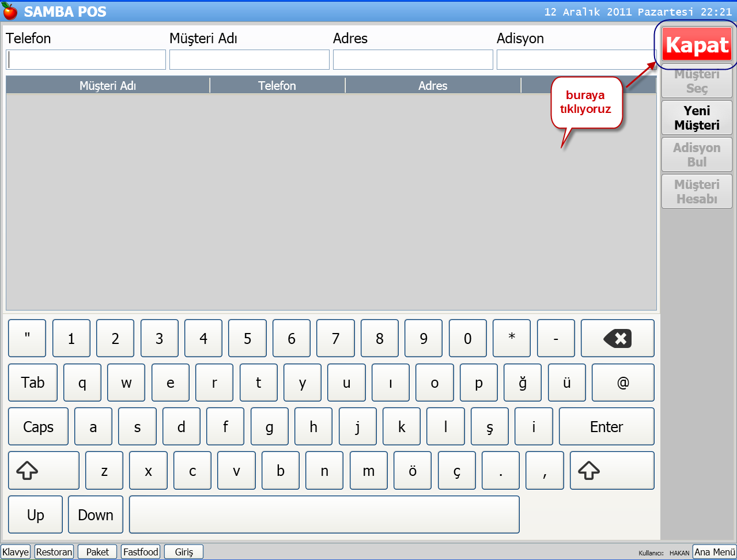Tap the letter t key
The height and width of the screenshot is (560, 737).
[x=258, y=383]
